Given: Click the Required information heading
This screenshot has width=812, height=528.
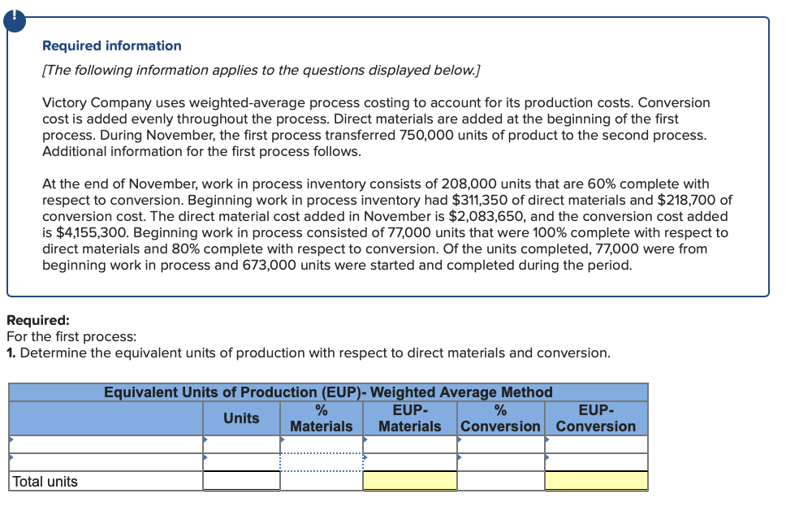Looking at the screenshot, I should [x=112, y=45].
